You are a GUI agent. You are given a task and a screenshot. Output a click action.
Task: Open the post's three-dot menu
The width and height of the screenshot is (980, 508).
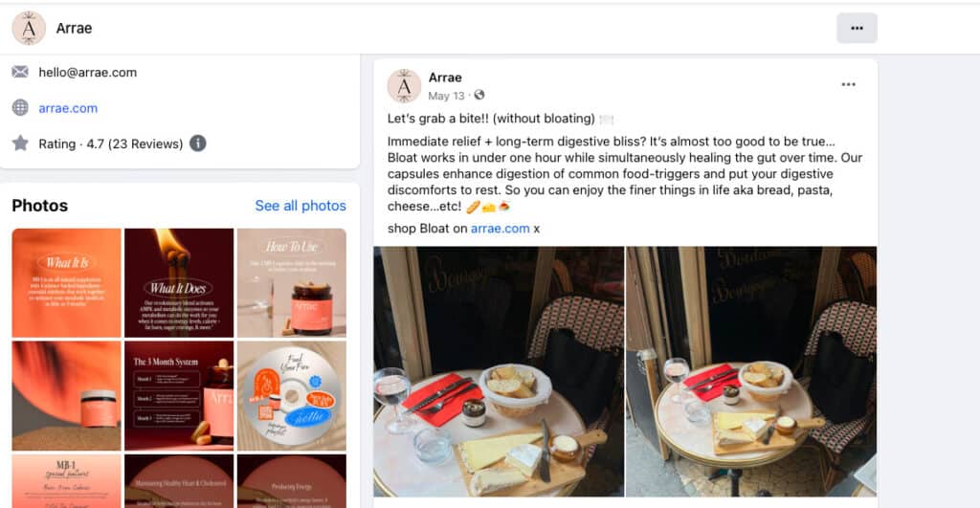(x=848, y=84)
